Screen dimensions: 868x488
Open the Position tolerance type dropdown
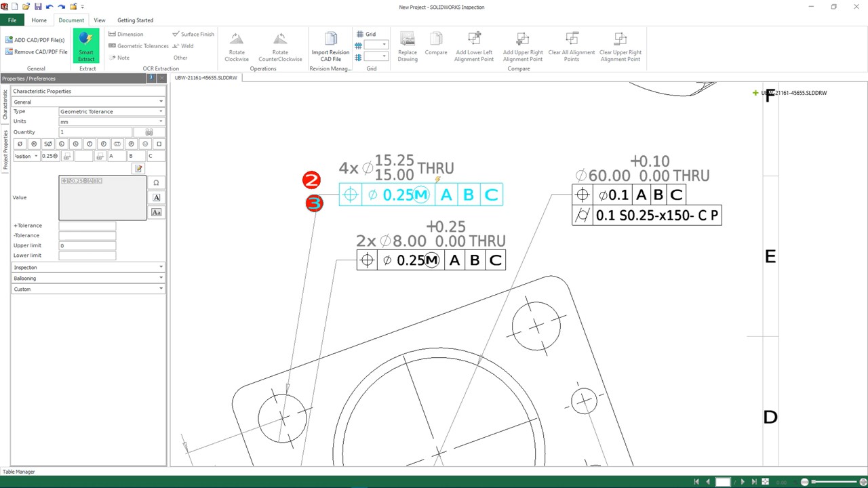pyautogui.click(x=26, y=156)
